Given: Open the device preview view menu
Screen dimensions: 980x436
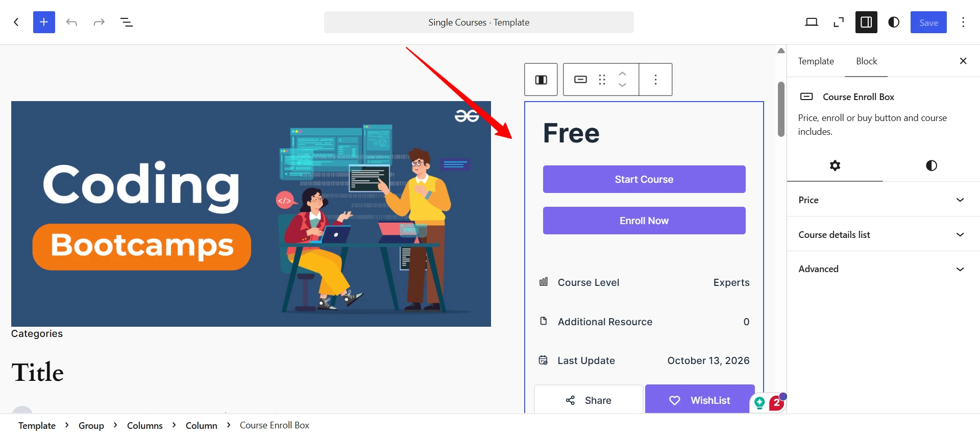Looking at the screenshot, I should (812, 22).
